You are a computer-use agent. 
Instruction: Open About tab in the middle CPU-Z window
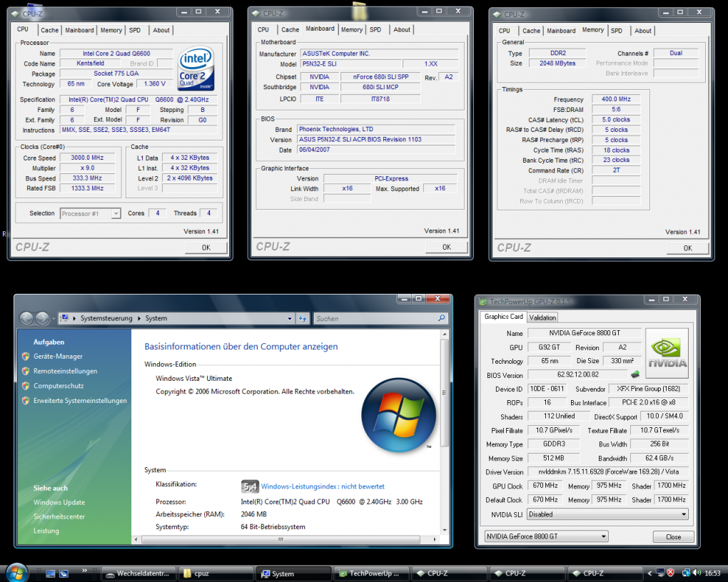point(402,30)
